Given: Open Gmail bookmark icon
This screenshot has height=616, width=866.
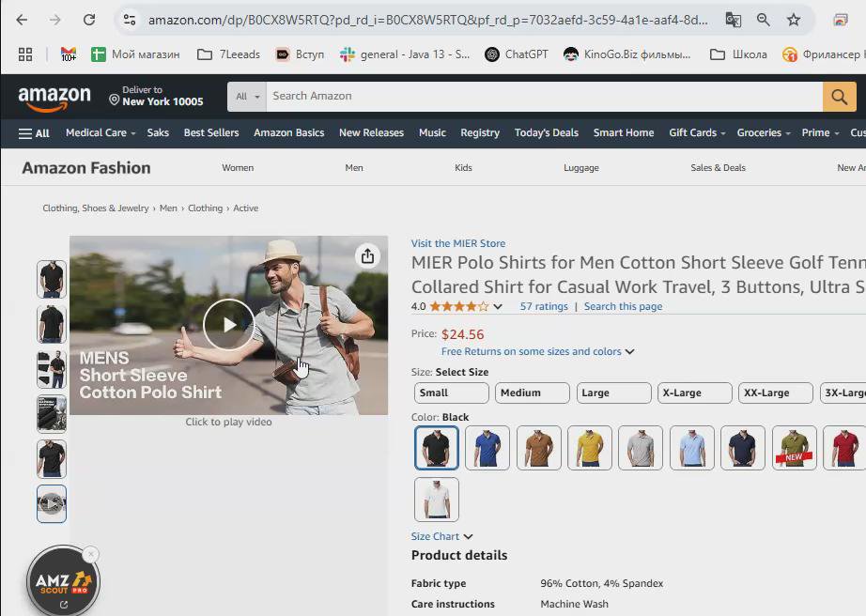Looking at the screenshot, I should pyautogui.click(x=69, y=54).
